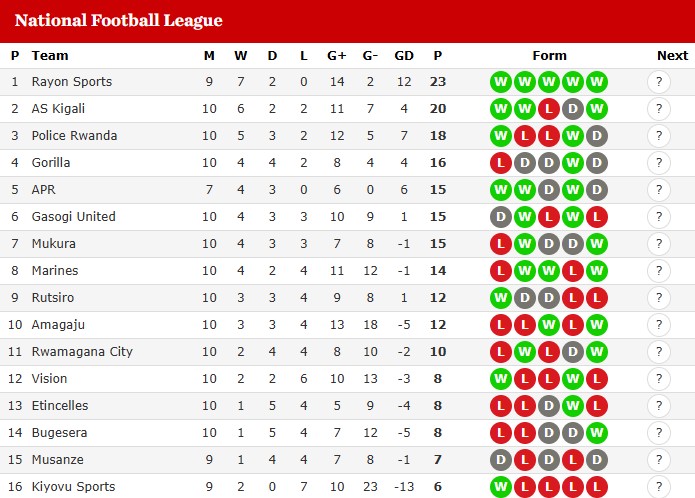Open the Gasogi United team link
This screenshot has width=695, height=498.
pos(74,217)
